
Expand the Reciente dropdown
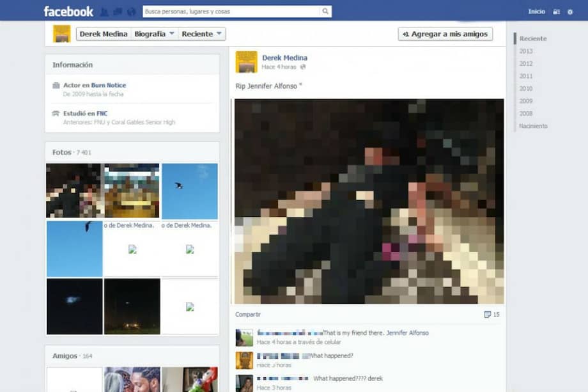coord(202,34)
